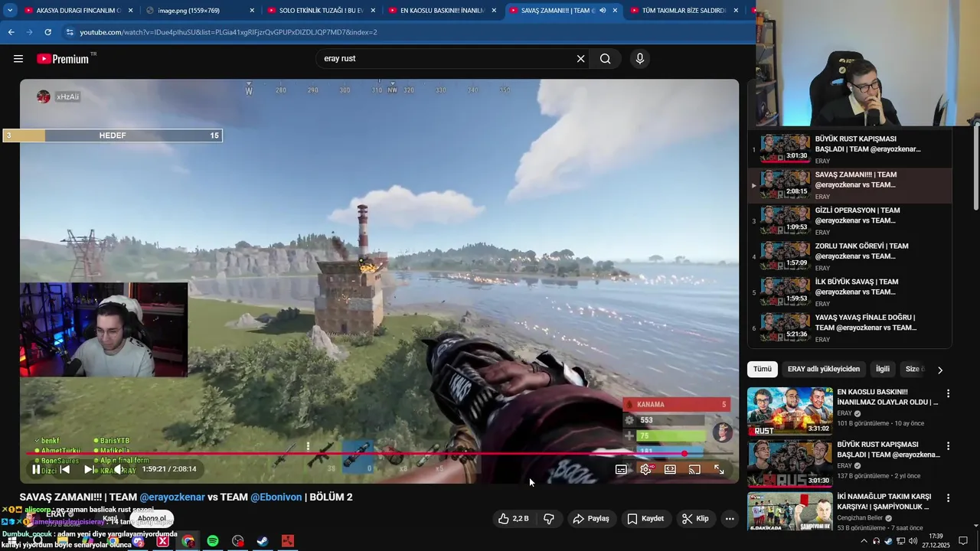Run search with magnifier button

pos(606,59)
